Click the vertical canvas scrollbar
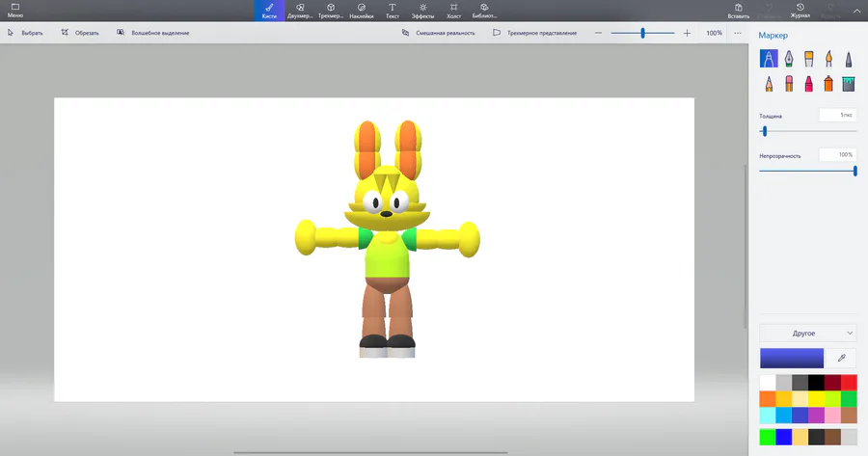This screenshot has height=456, width=868. click(x=746, y=246)
